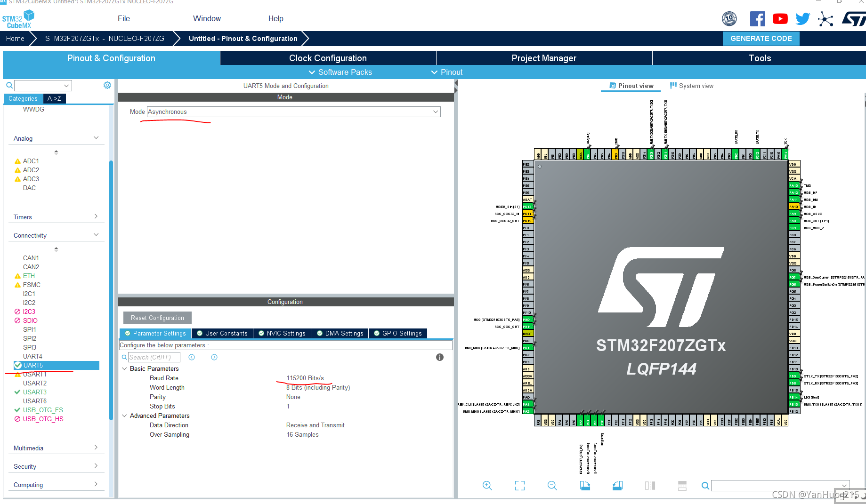Open the categories settings gear icon

click(x=107, y=85)
